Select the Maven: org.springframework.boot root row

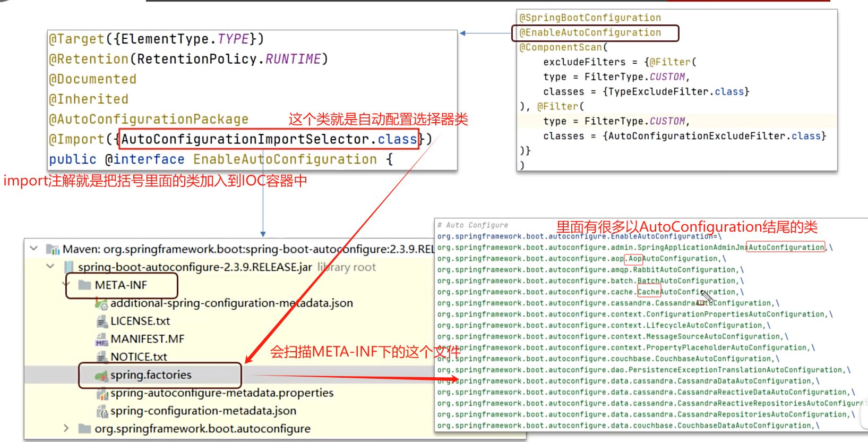(x=248, y=249)
